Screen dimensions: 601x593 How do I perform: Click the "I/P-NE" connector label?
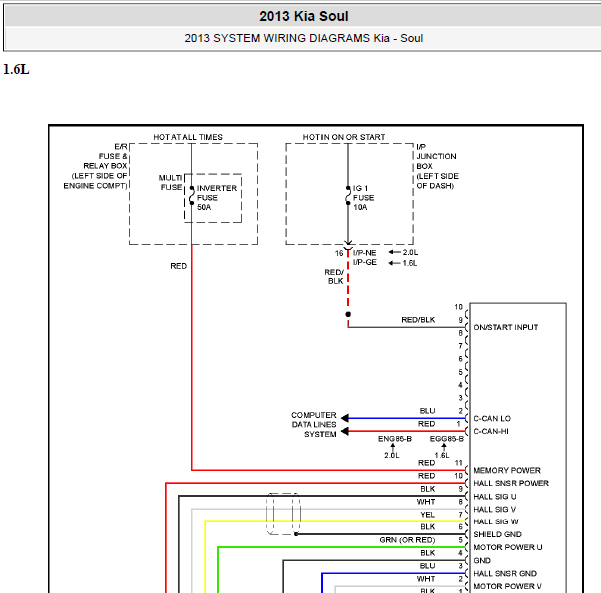(x=365, y=253)
